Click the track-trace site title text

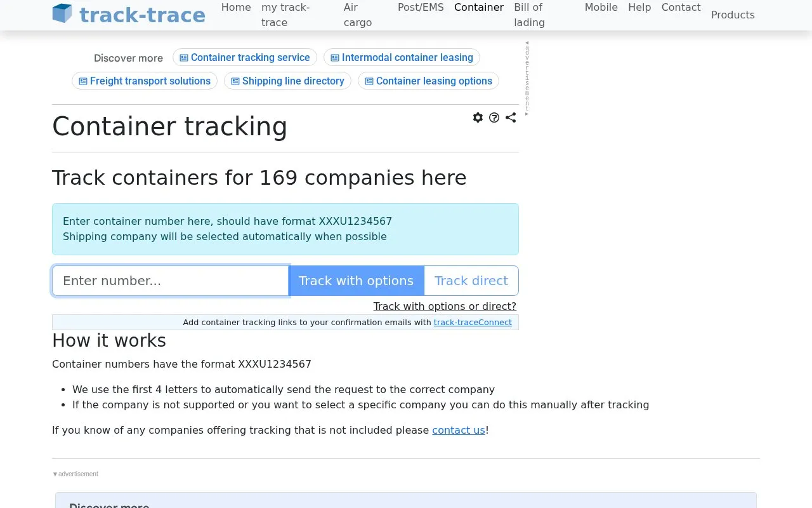142,15
